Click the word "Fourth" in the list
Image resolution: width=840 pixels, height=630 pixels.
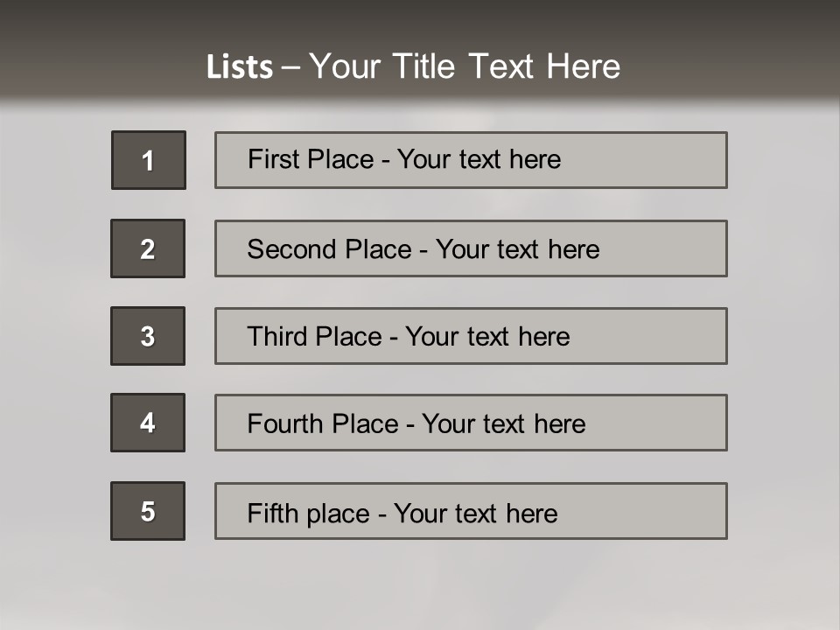(285, 424)
